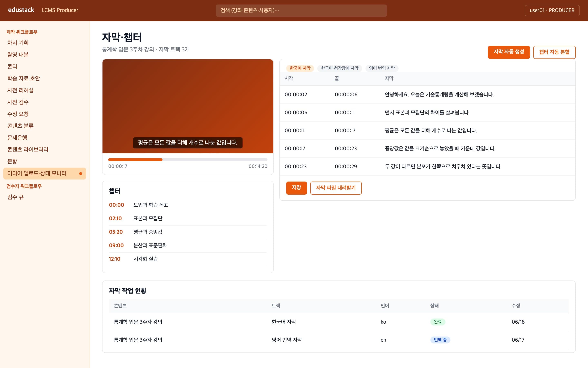Go to 수정 요청
This screenshot has height=368, width=588.
coord(45,114)
